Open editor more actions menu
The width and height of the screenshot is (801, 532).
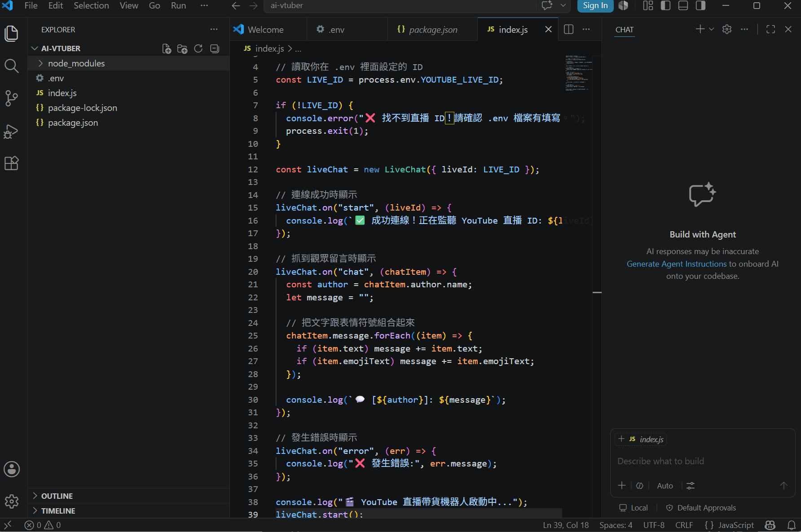tap(586, 30)
